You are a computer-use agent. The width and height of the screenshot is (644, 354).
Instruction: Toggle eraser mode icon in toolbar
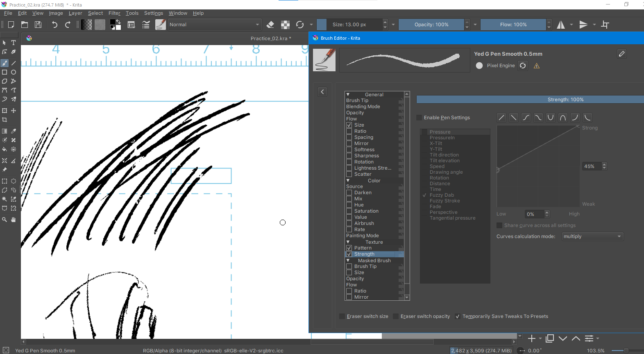click(270, 25)
